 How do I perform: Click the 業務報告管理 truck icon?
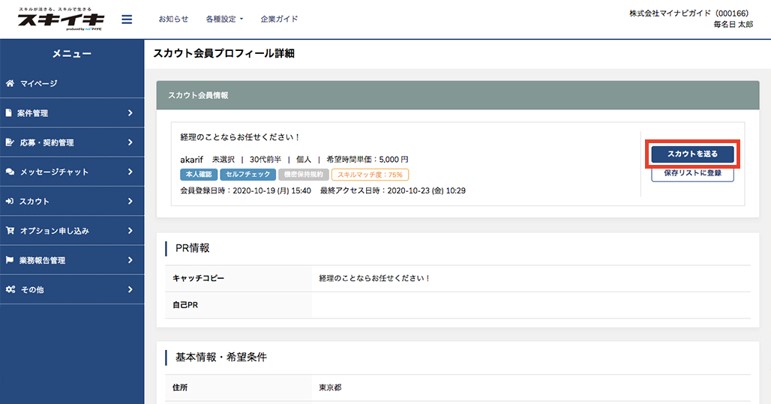[x=9, y=260]
